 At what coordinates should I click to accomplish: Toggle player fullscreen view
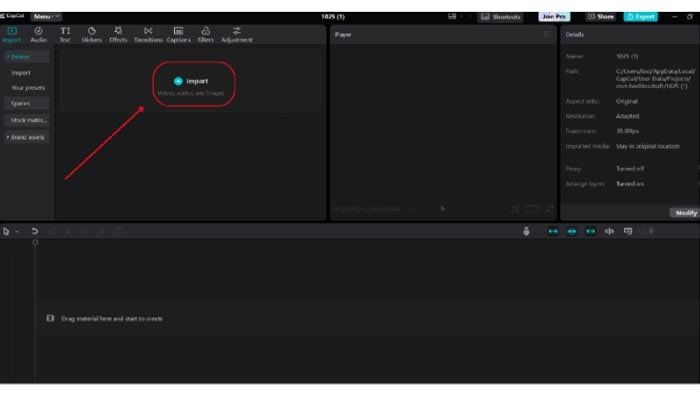(550, 209)
